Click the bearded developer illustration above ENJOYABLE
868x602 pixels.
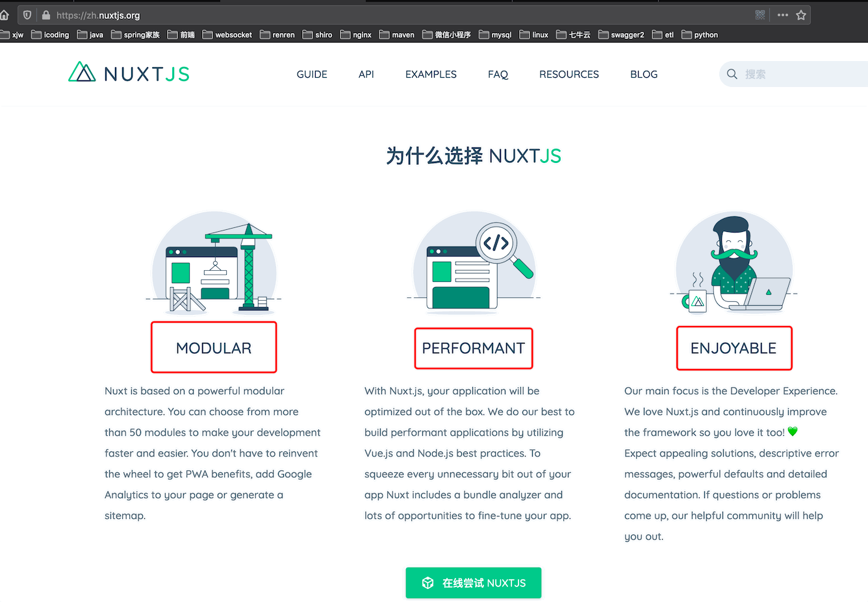pos(734,264)
